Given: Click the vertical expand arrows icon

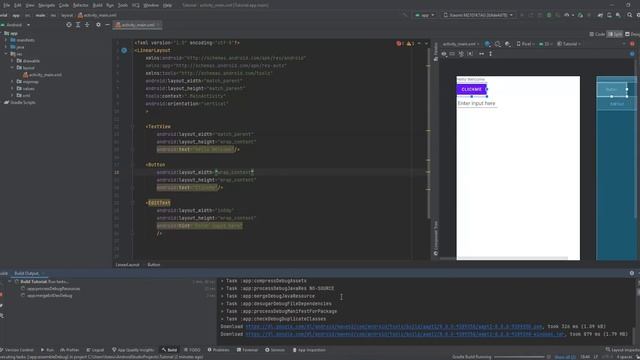Looking at the screenshot, I should tap(491, 54).
